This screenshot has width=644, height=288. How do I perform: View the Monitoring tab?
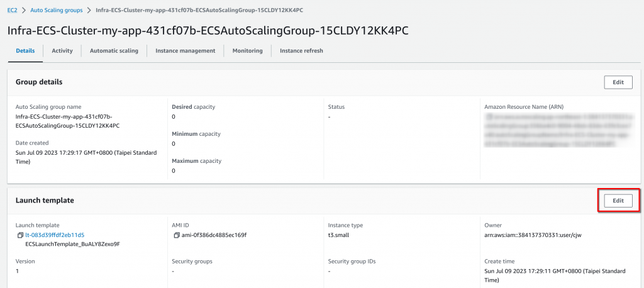(x=247, y=50)
